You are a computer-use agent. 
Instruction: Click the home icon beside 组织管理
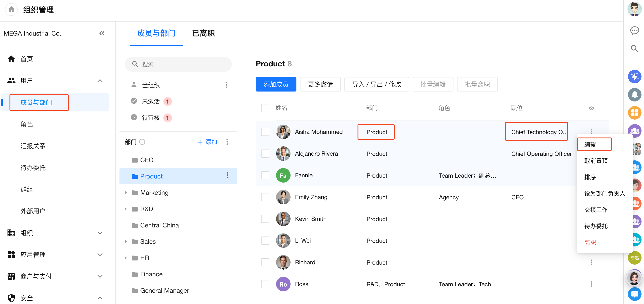[x=11, y=10]
